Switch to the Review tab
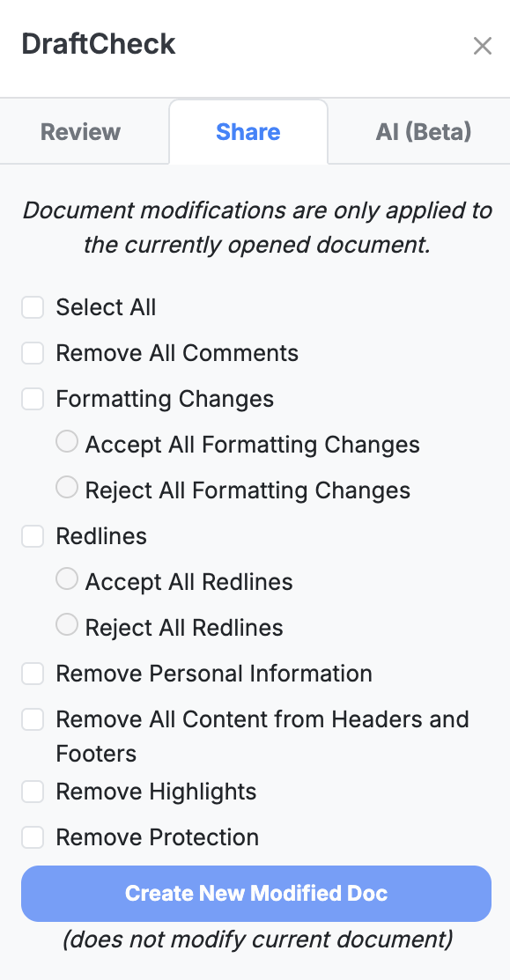Viewport: 510px width, 980px height. pos(80,131)
